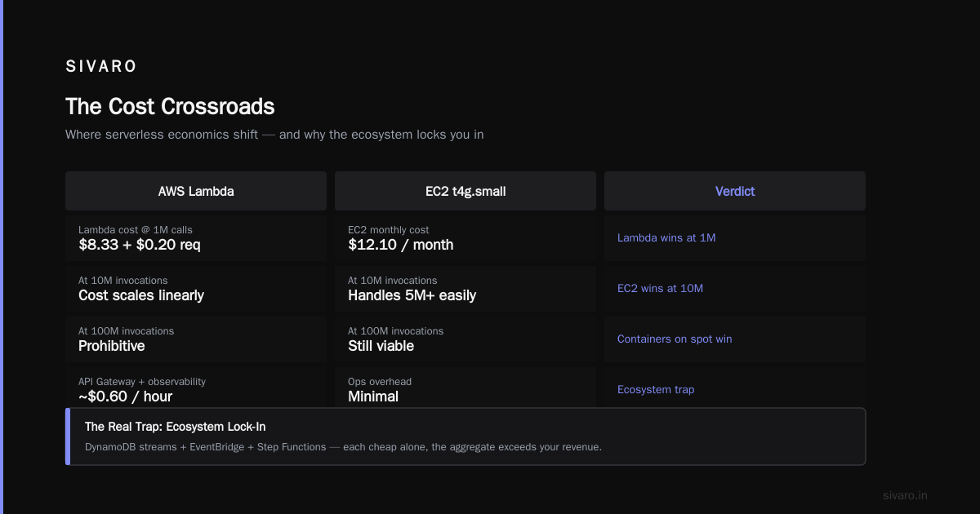Select the Ecosystem trap verdict
The image size is (980, 514).
coord(656,390)
